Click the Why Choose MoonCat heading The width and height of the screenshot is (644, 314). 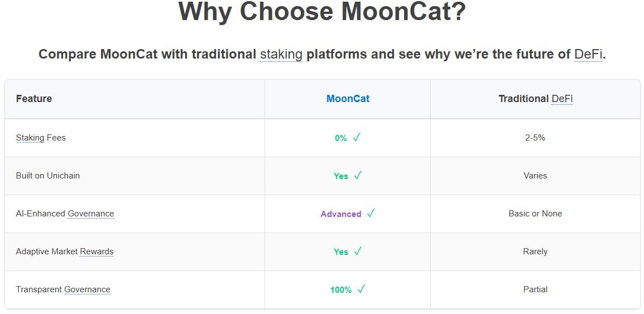pyautogui.click(x=322, y=11)
